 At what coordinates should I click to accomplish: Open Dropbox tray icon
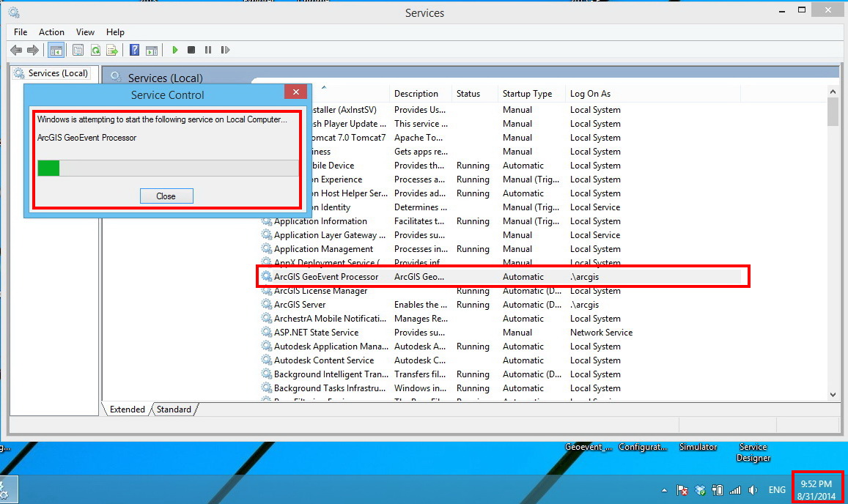[x=701, y=490]
